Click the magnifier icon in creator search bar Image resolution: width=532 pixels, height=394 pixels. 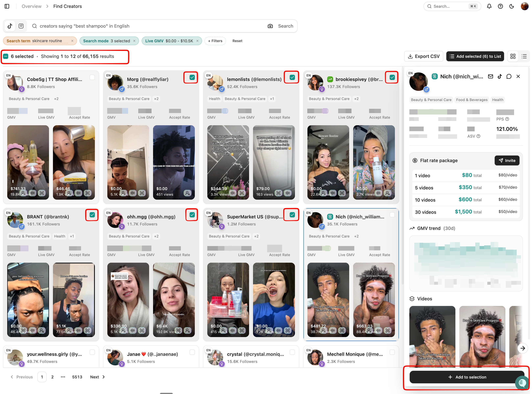point(35,26)
